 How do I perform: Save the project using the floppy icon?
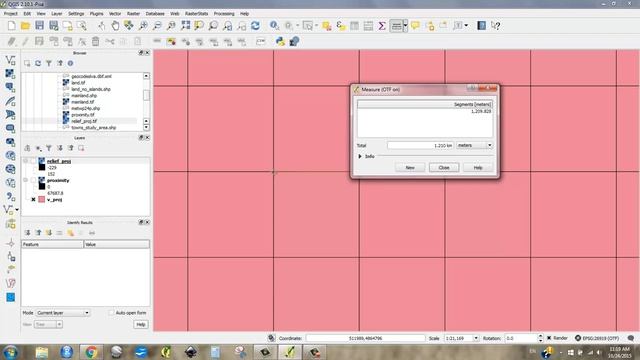[40, 26]
